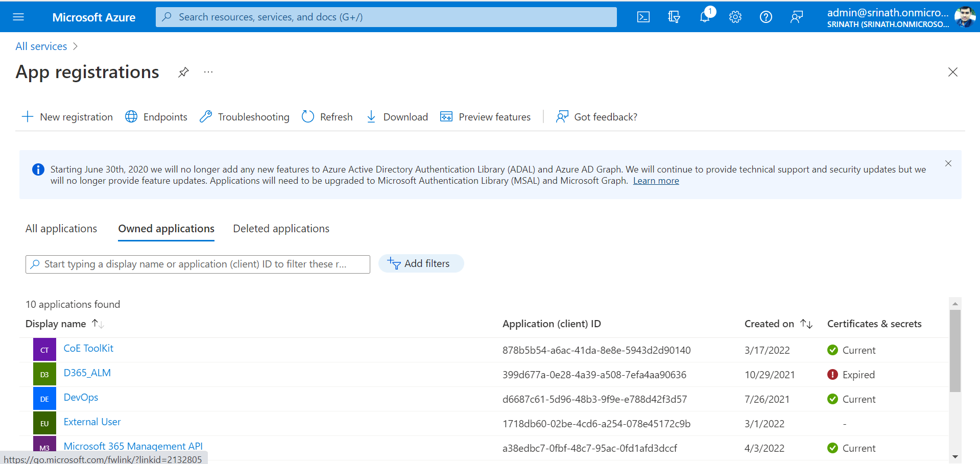The image size is (980, 464).
Task: Click the application list vertical scrollbar
Action: (955, 351)
